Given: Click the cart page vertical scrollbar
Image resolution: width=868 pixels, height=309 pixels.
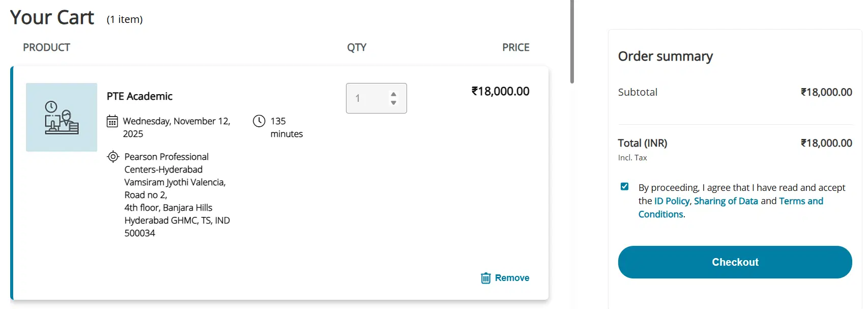Looking at the screenshot, I should coord(572,42).
